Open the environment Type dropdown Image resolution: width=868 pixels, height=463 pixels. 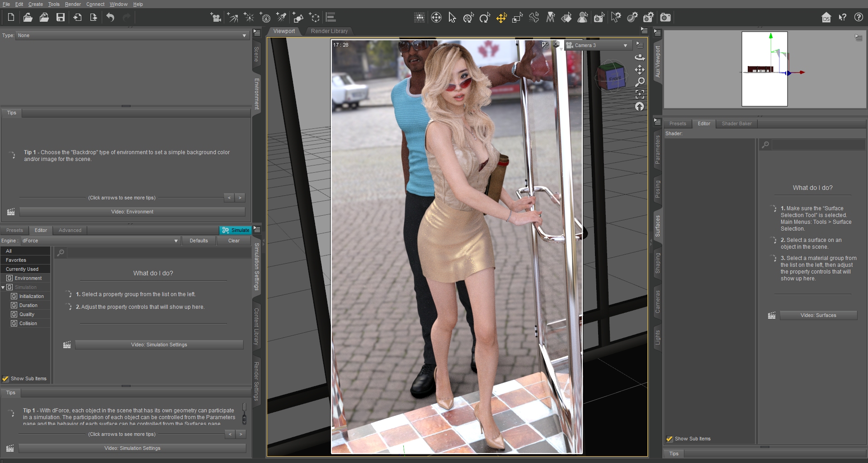[132, 35]
